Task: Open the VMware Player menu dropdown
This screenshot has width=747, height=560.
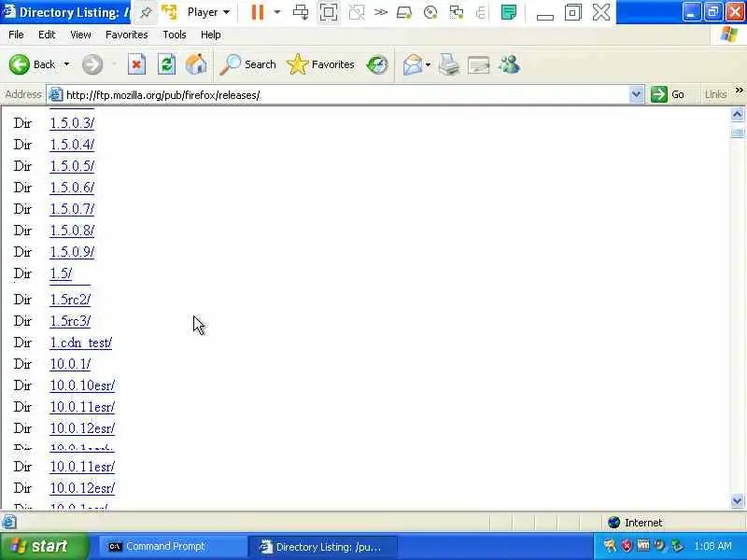Action: (x=208, y=12)
